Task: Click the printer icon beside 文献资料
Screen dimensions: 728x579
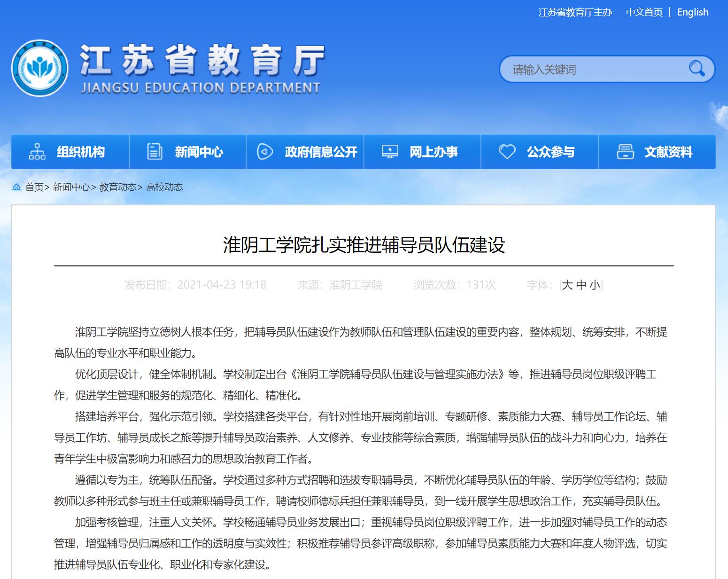Action: click(x=625, y=152)
